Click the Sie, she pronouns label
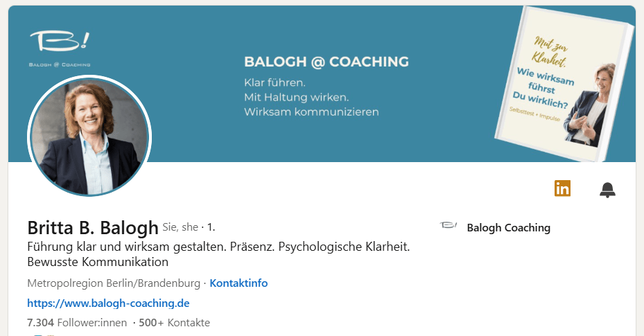 [x=180, y=227]
